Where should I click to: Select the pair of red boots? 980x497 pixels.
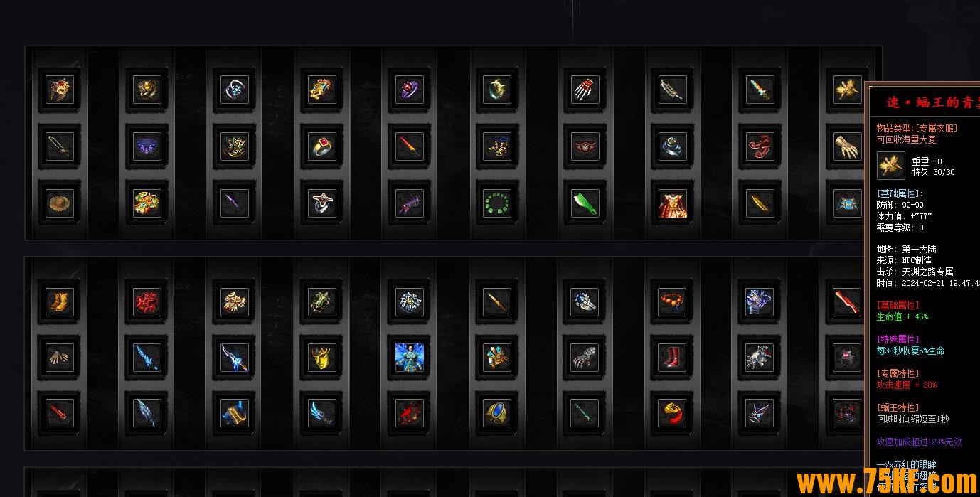[672, 357]
